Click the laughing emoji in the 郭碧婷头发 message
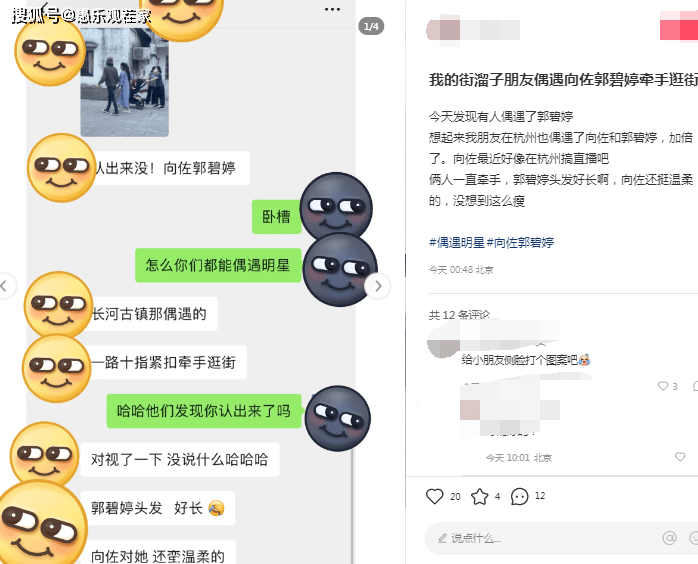Screen dimensions: 698x564 click(216, 508)
